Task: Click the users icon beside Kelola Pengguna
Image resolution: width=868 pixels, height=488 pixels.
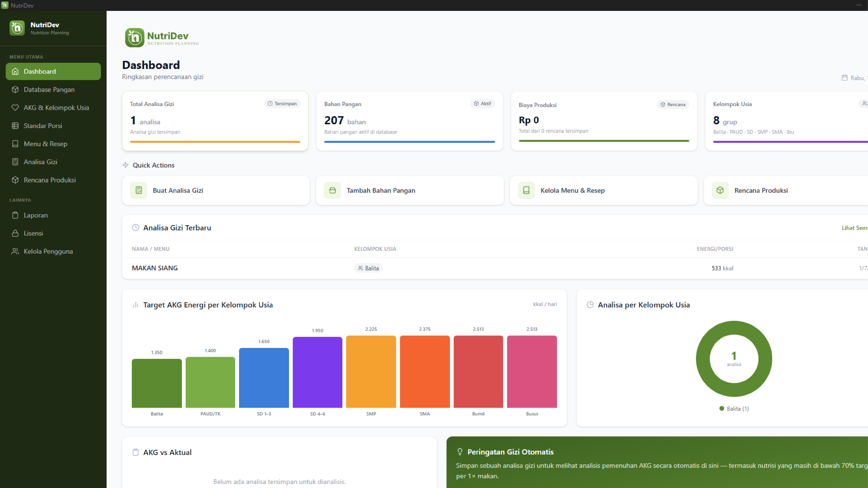Action: click(15, 251)
